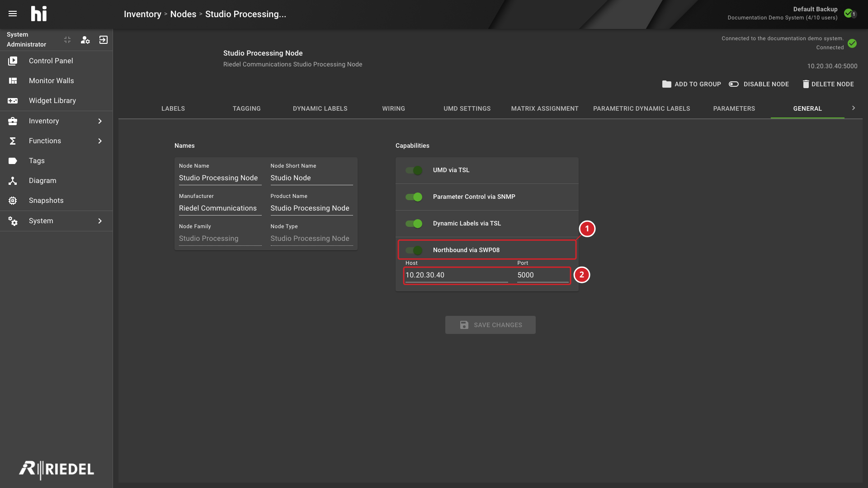Click the Monitor Walls icon
Image resolution: width=868 pixels, height=488 pixels.
(x=13, y=80)
